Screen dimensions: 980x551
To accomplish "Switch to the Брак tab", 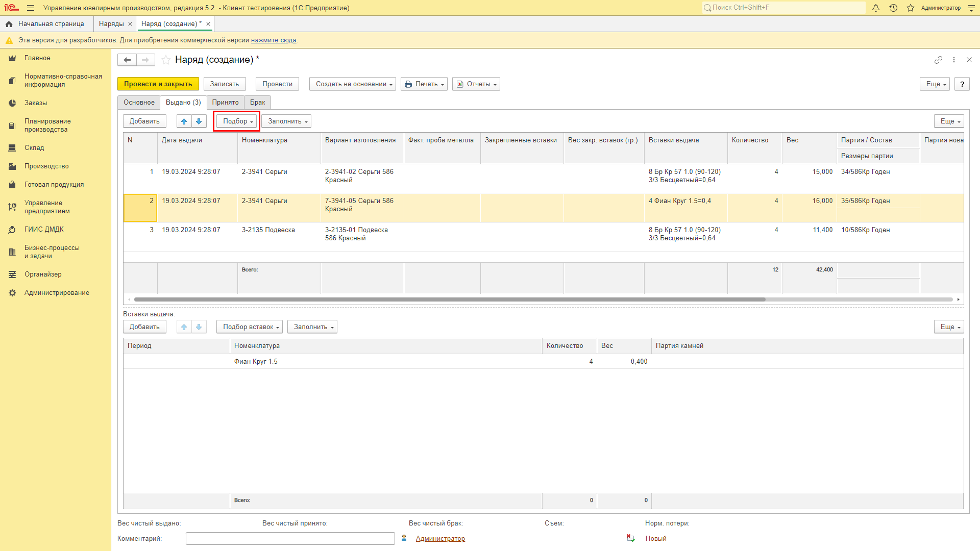I will [x=258, y=103].
